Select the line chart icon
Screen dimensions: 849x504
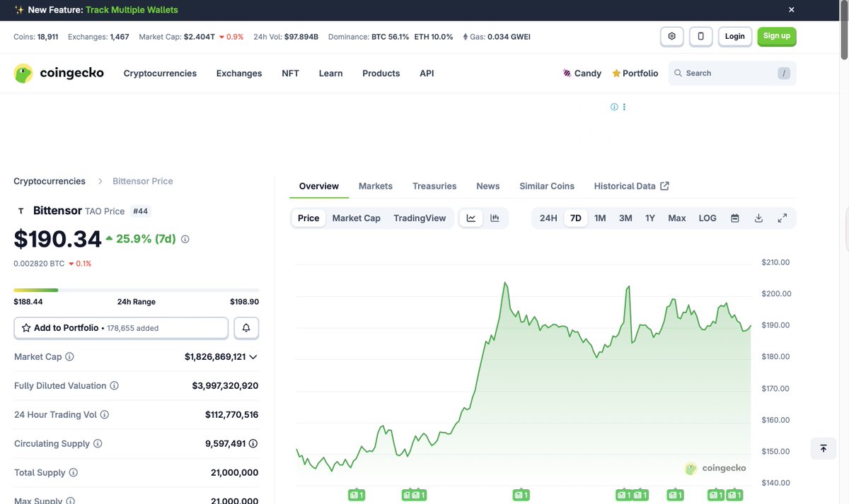click(x=471, y=218)
